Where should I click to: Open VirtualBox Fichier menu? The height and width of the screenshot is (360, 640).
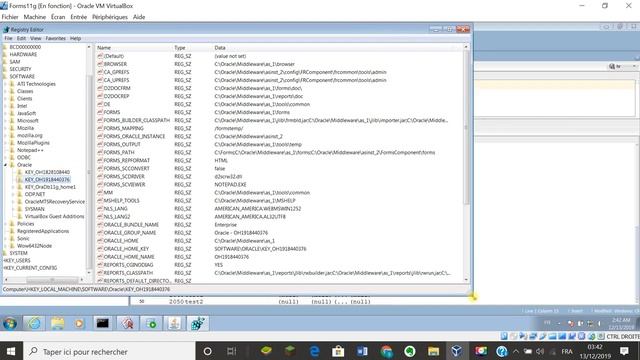tap(10, 17)
